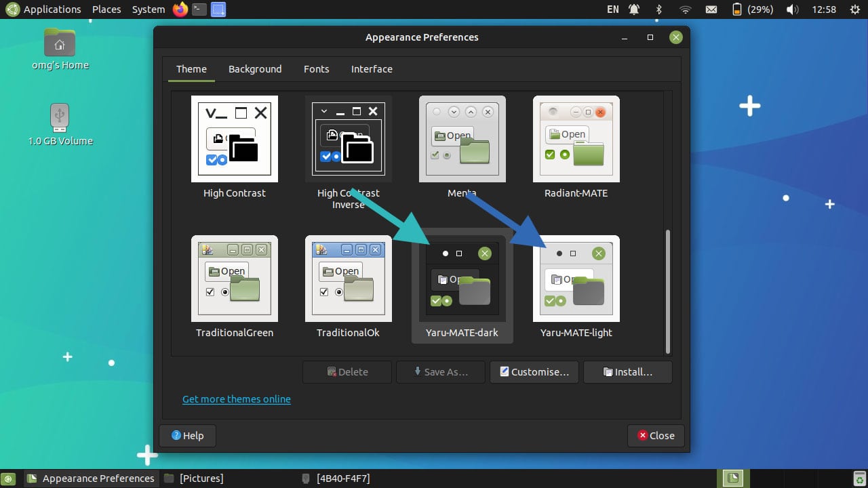This screenshot has width=868, height=488.
Task: Switch to the Interface tab
Action: click(x=372, y=69)
